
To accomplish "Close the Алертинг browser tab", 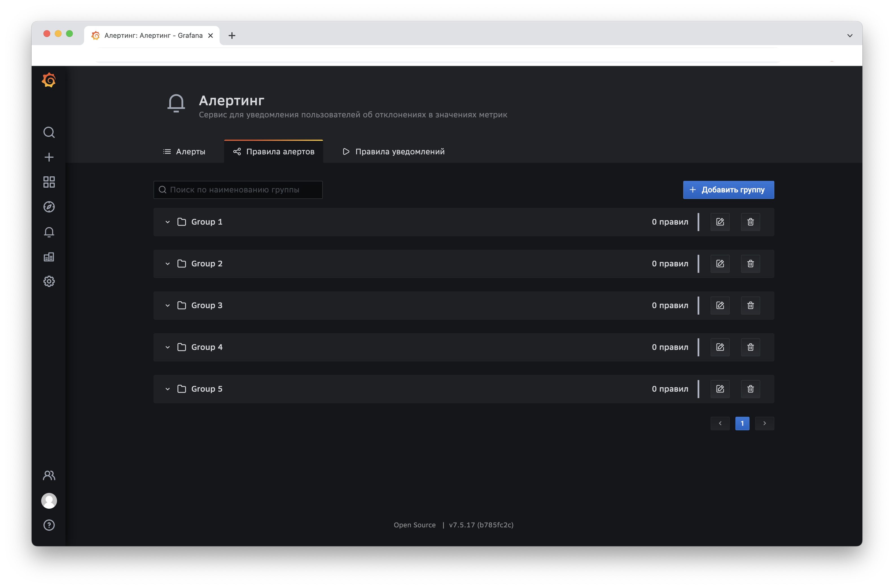I will point(211,35).
